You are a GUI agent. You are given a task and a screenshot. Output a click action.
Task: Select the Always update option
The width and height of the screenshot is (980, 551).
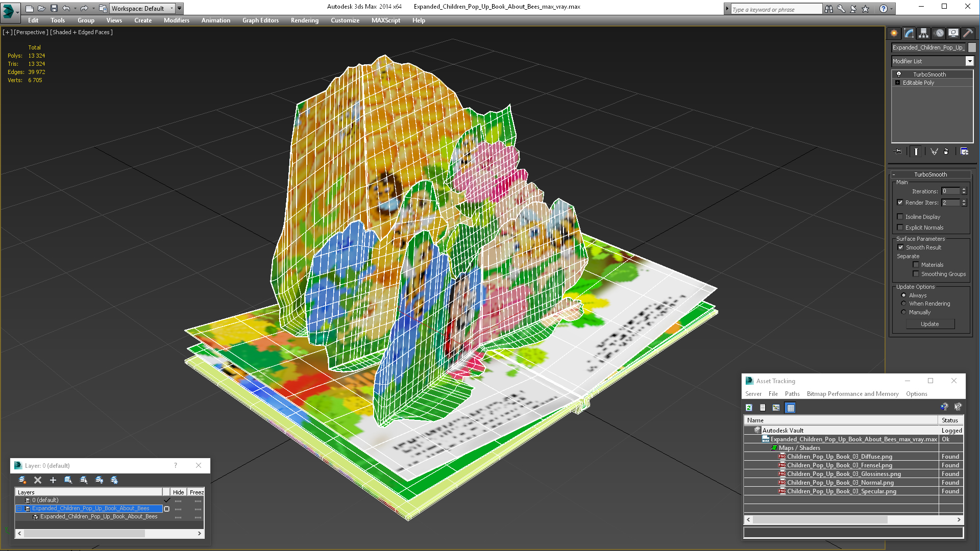903,295
